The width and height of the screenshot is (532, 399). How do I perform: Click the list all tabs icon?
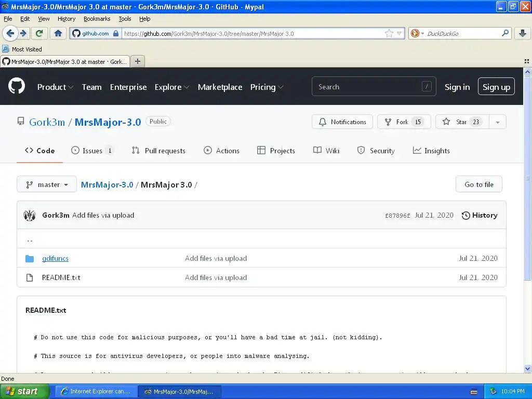click(x=527, y=61)
